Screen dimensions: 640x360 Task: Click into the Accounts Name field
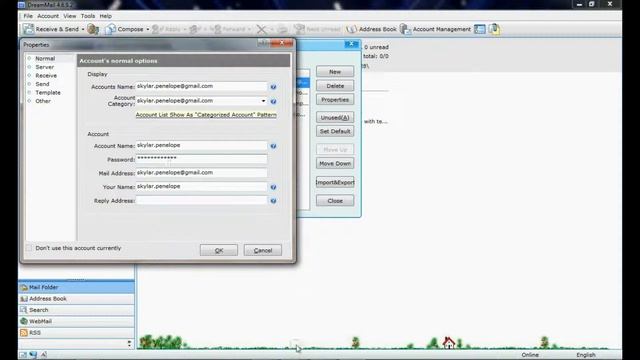[x=201, y=87]
